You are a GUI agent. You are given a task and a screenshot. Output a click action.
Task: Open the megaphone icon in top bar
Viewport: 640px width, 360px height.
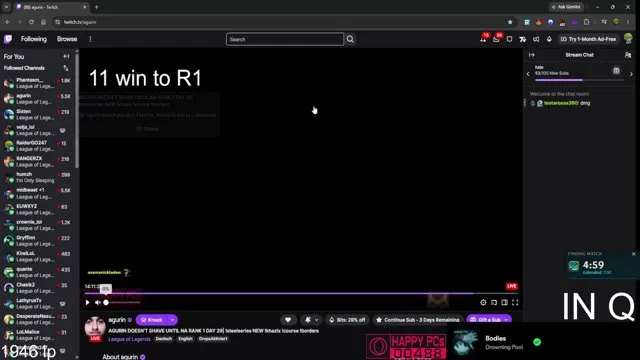click(536, 39)
